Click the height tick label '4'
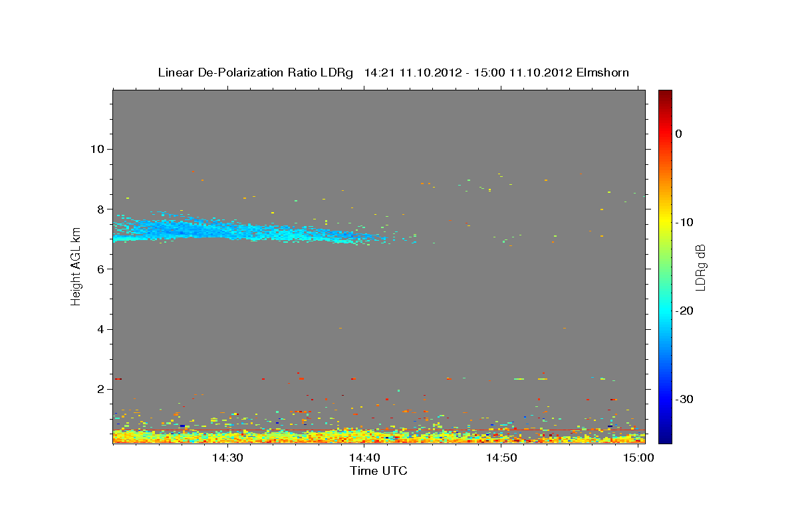The width and height of the screenshot is (798, 532). (x=101, y=329)
